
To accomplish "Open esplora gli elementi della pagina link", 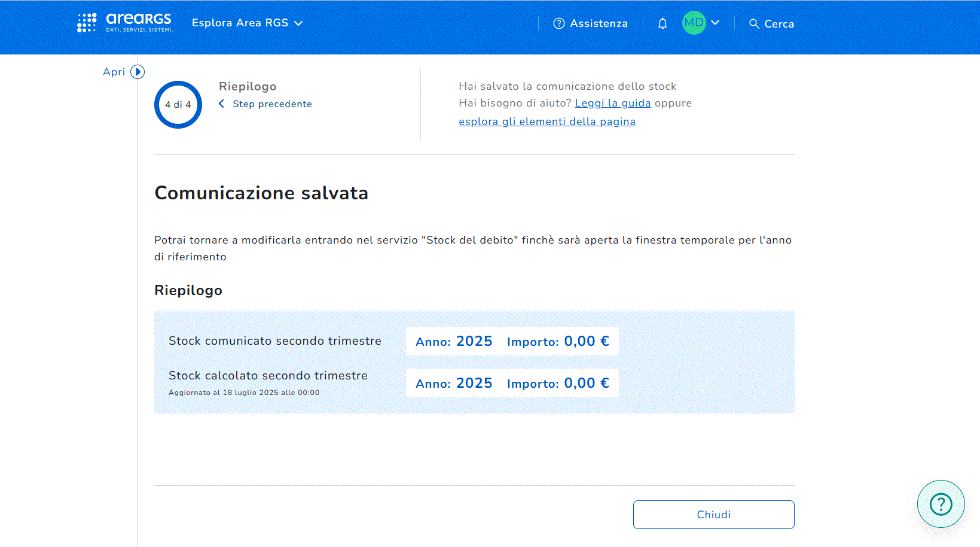I will point(547,121).
